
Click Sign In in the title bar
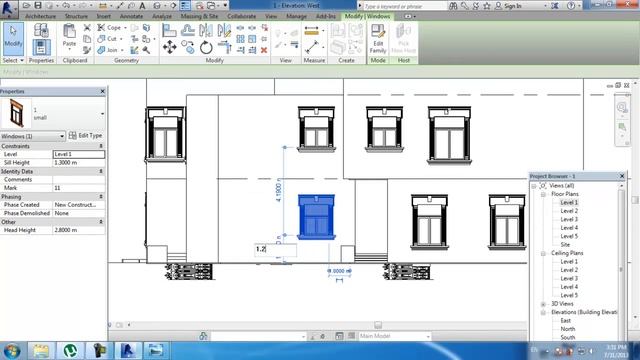(x=513, y=6)
